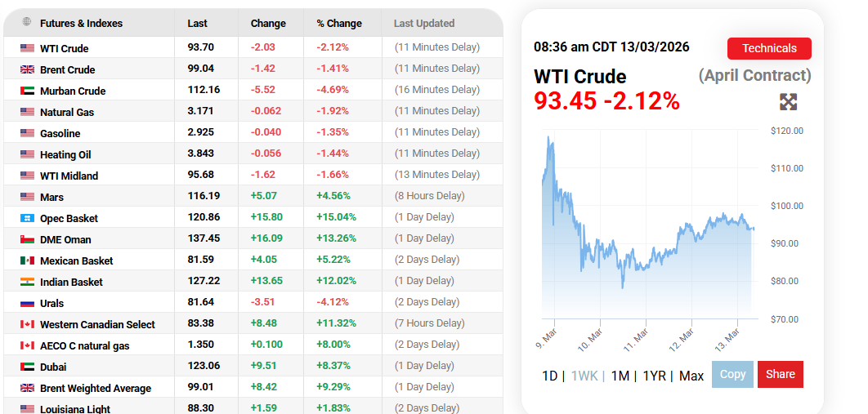Click the Russian flag beside Urals

tap(28, 303)
